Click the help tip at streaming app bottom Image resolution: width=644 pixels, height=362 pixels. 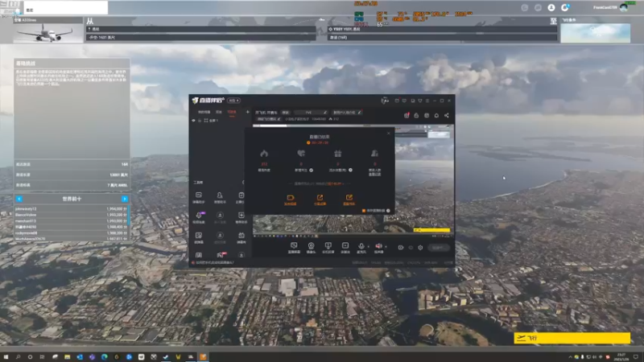[x=213, y=263]
